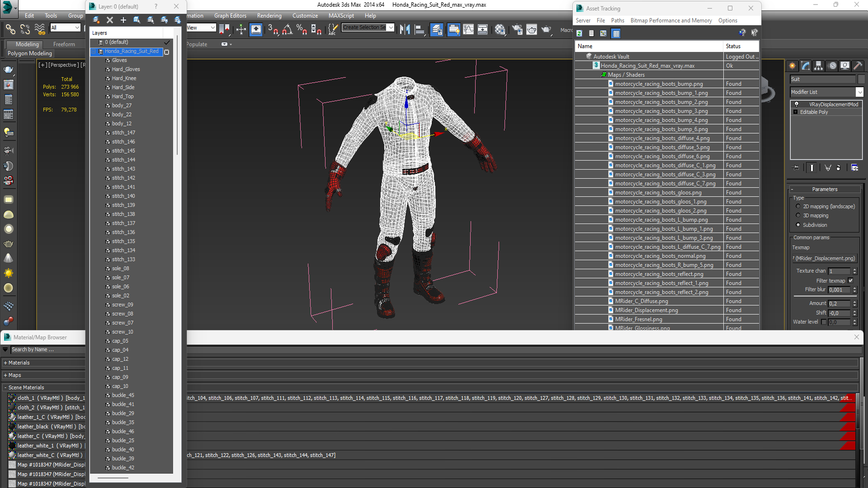Open Material Editor icon on main toolbar

[x=500, y=29]
